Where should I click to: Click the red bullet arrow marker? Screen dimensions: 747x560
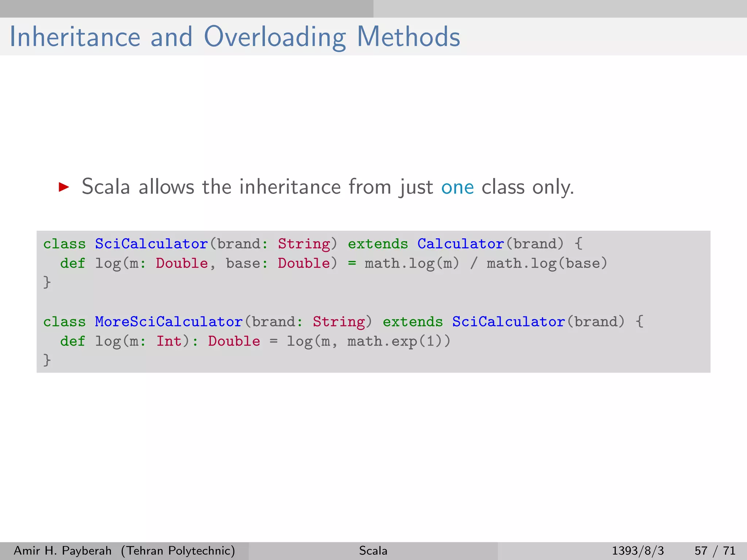point(64,187)
